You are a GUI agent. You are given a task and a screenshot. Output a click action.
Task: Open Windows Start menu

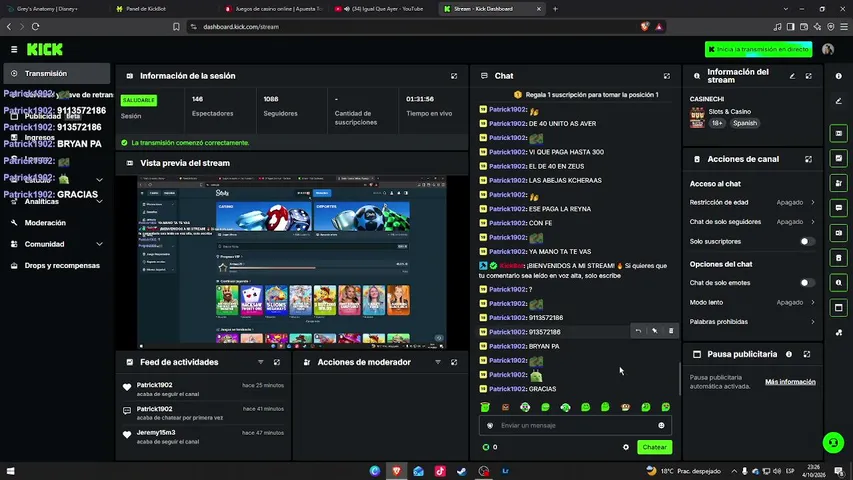pyautogui.click(x=10, y=471)
